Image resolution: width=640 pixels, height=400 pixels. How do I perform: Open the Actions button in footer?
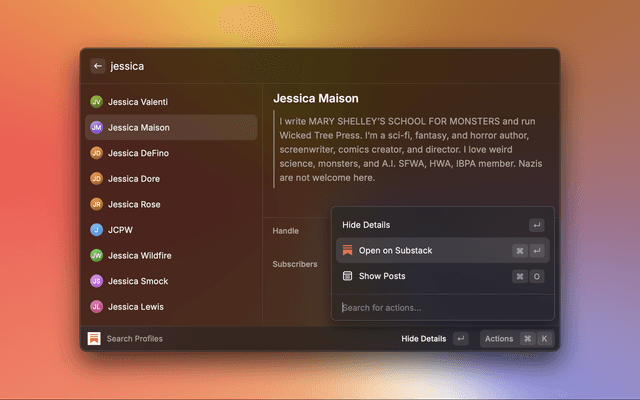pos(515,339)
